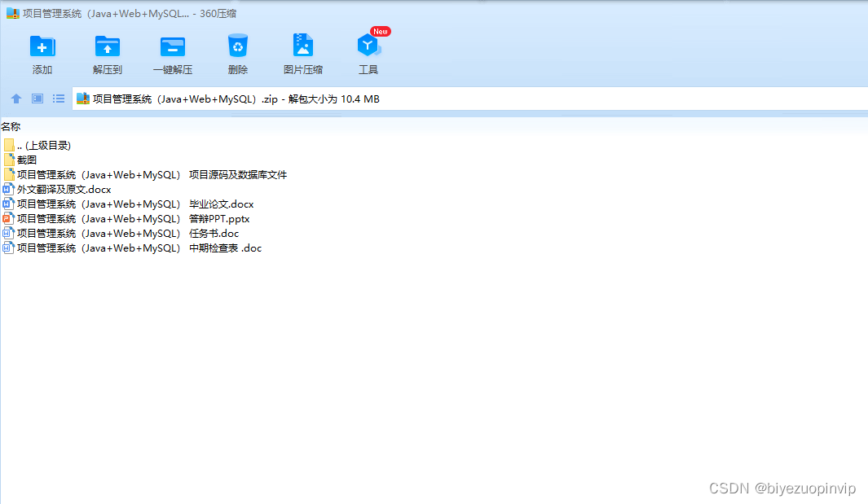This screenshot has width=868, height=504.
Task: Sort files by clicking the 名称 column header
Action: 11,126
